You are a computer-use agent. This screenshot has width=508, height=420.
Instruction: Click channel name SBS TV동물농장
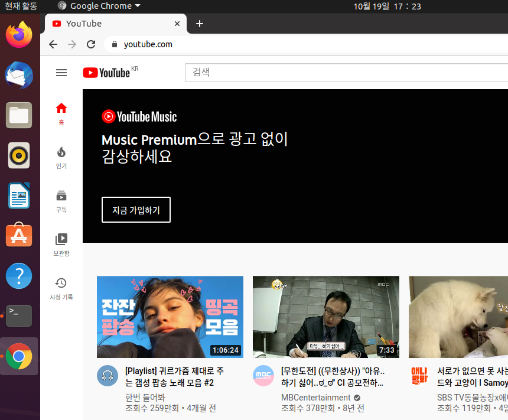[473, 398]
